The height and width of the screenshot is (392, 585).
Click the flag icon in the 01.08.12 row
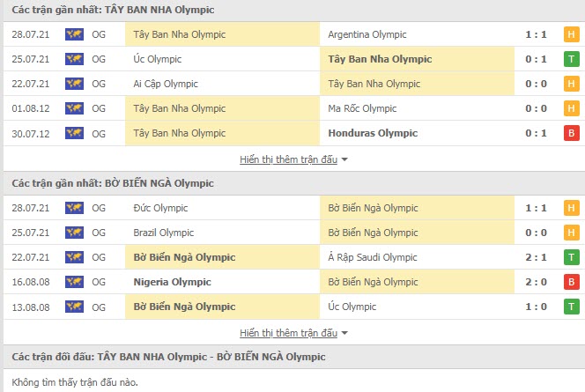click(73, 108)
